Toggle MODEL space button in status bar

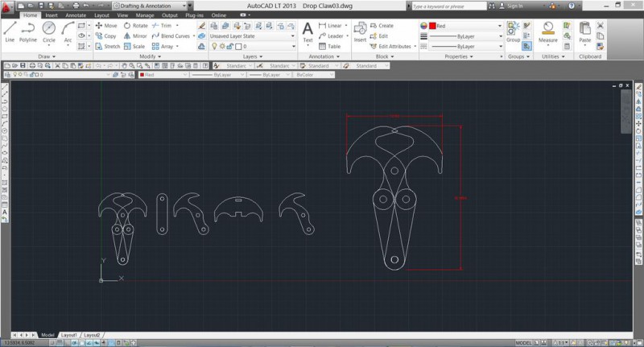[x=523, y=343]
